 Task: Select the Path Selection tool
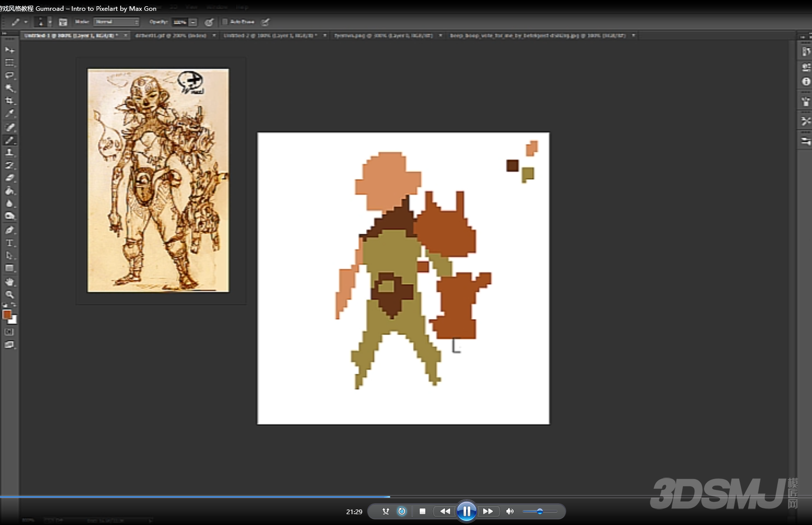click(x=9, y=256)
